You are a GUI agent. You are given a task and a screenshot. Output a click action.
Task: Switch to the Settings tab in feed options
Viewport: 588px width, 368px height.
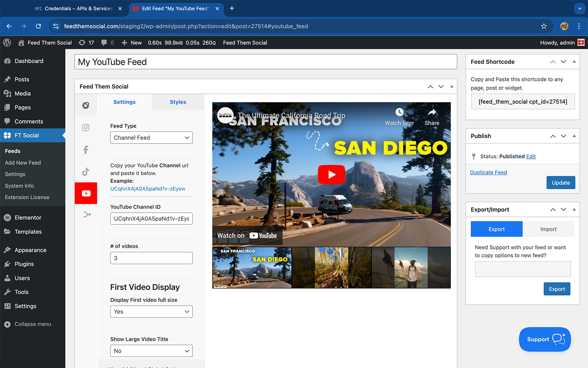click(x=124, y=102)
